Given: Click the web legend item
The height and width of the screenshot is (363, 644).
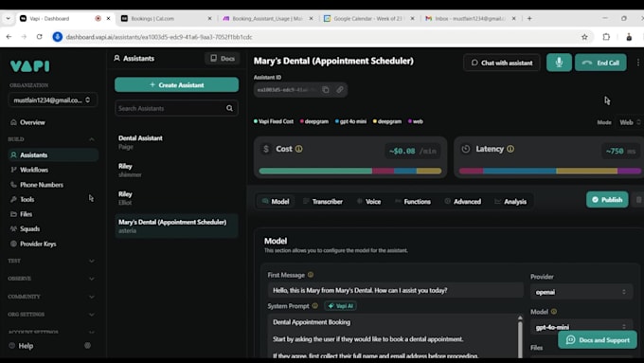Looking at the screenshot, I should click(x=415, y=121).
